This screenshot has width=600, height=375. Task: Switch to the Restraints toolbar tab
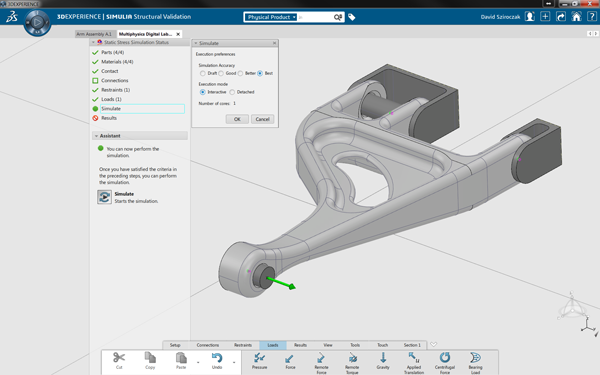point(243,345)
